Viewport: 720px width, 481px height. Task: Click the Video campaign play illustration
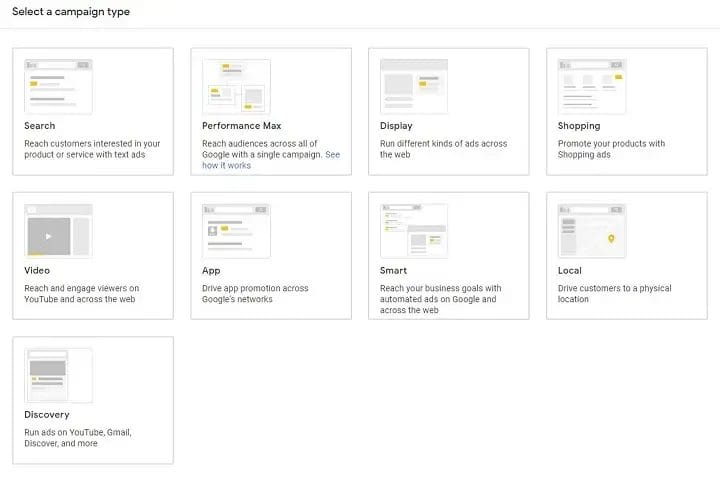click(x=58, y=231)
